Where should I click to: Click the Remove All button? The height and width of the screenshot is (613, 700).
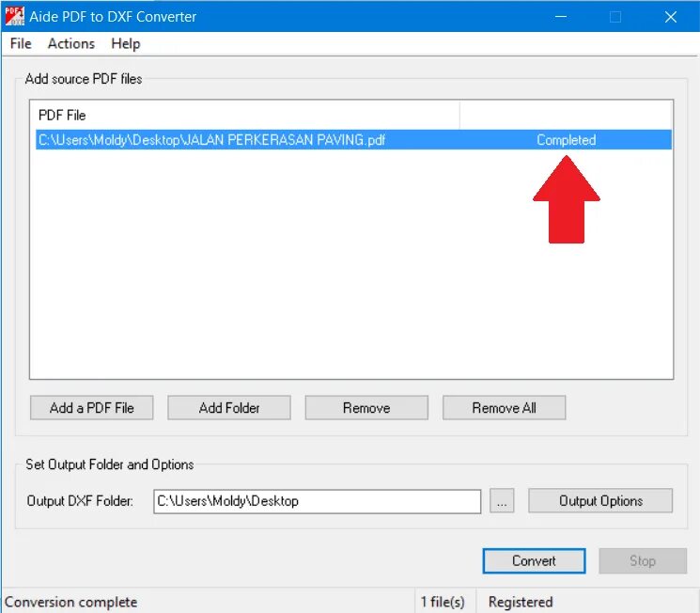click(x=504, y=407)
